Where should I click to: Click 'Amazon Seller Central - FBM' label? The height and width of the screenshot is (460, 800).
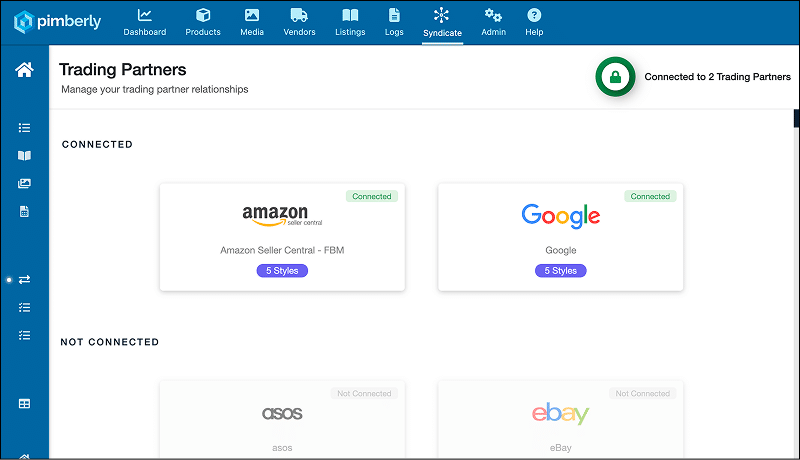pyautogui.click(x=282, y=250)
